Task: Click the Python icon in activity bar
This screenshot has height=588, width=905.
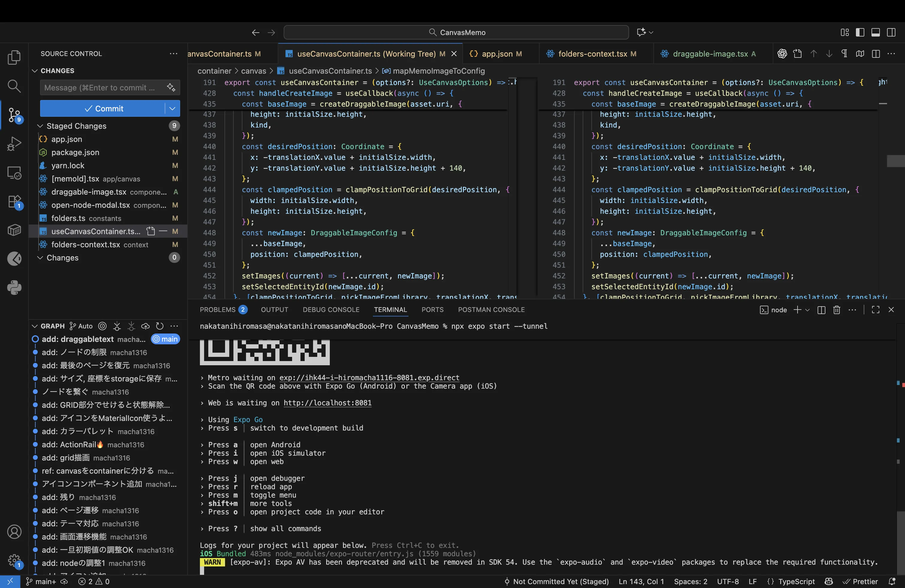Action: [x=14, y=287]
